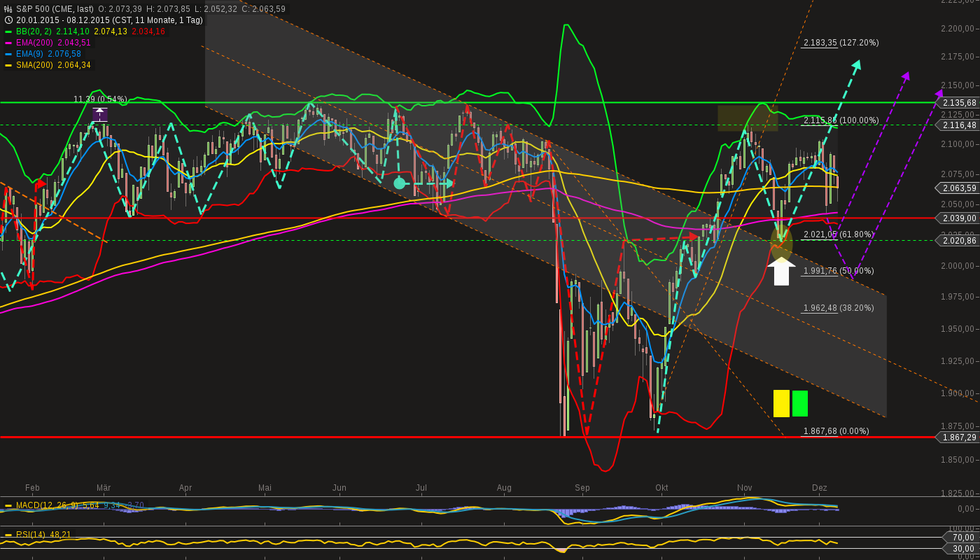980x560 pixels.
Task: Click the 2.020,86 price tag on the axis
Action: tap(956, 240)
